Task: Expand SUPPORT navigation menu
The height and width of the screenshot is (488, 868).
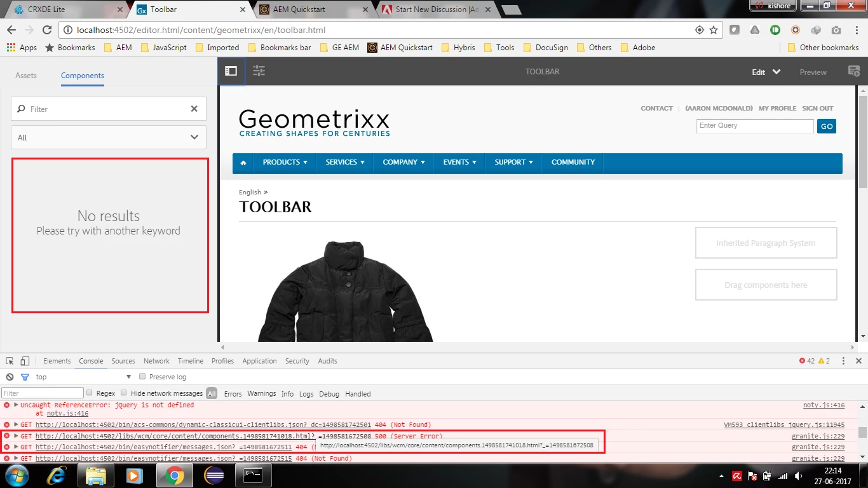Action: 513,163
